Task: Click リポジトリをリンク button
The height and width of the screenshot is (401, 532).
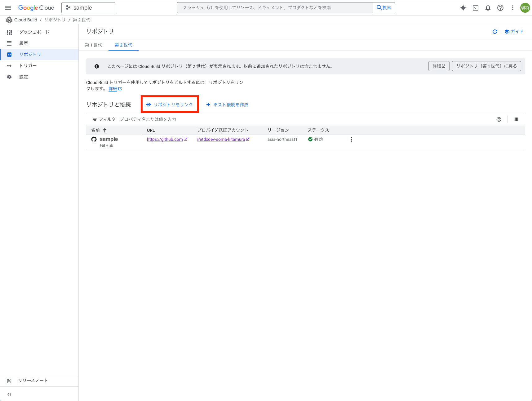Action: pyautogui.click(x=170, y=105)
